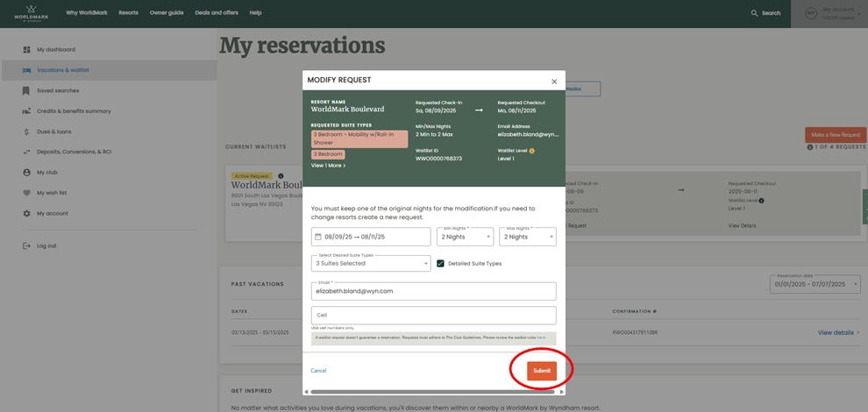Click the My account gear icon in sidebar

26,213
